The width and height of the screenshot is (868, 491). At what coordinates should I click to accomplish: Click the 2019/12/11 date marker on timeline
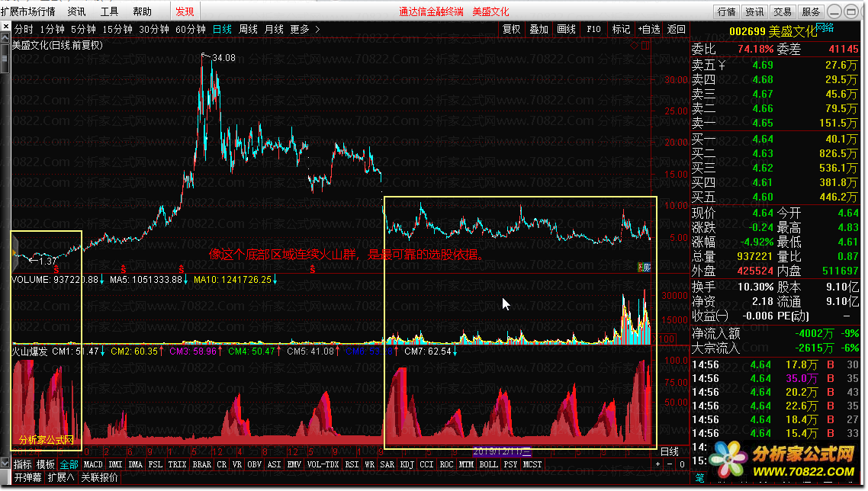(x=503, y=451)
